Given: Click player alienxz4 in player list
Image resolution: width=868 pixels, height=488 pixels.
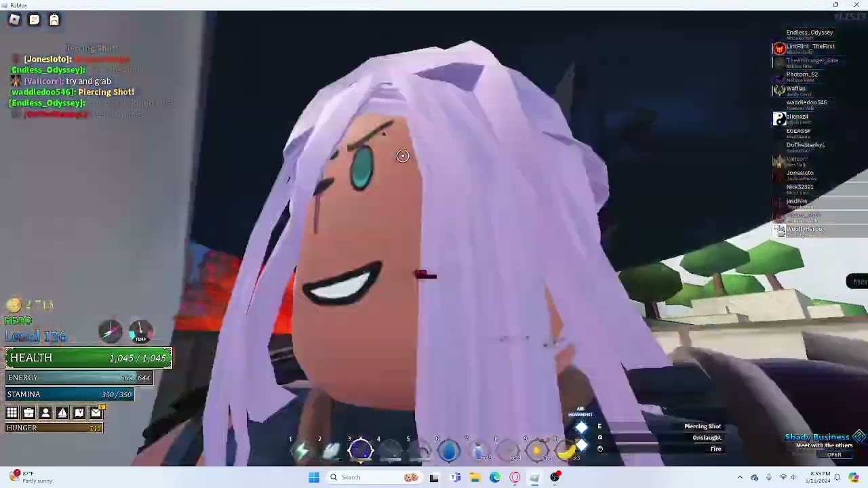Looking at the screenshot, I should 797,117.
